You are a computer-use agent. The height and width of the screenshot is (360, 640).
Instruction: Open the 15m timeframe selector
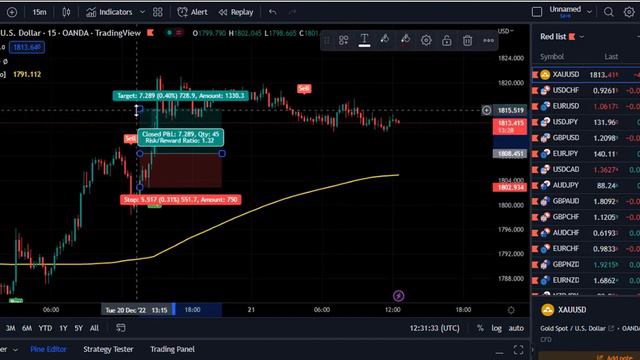tap(39, 12)
